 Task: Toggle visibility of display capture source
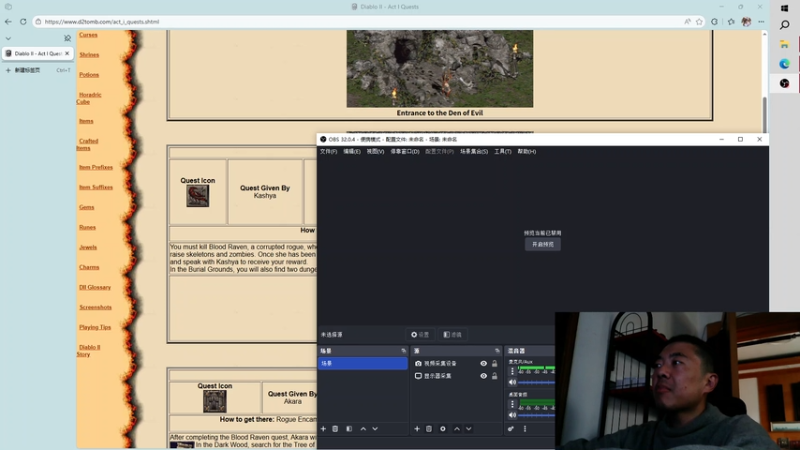tap(483, 376)
